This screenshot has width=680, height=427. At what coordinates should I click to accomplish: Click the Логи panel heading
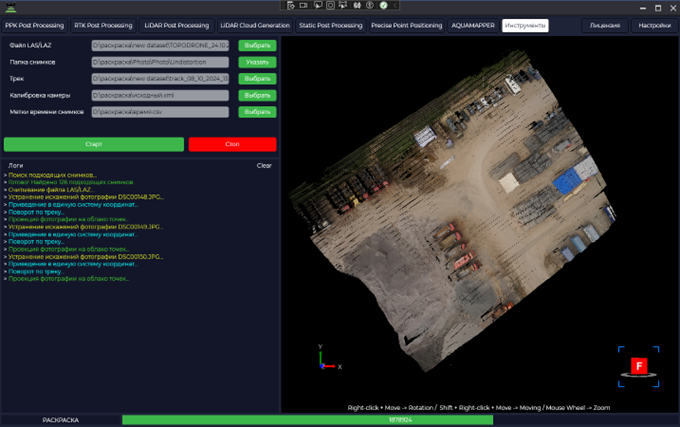[16, 166]
